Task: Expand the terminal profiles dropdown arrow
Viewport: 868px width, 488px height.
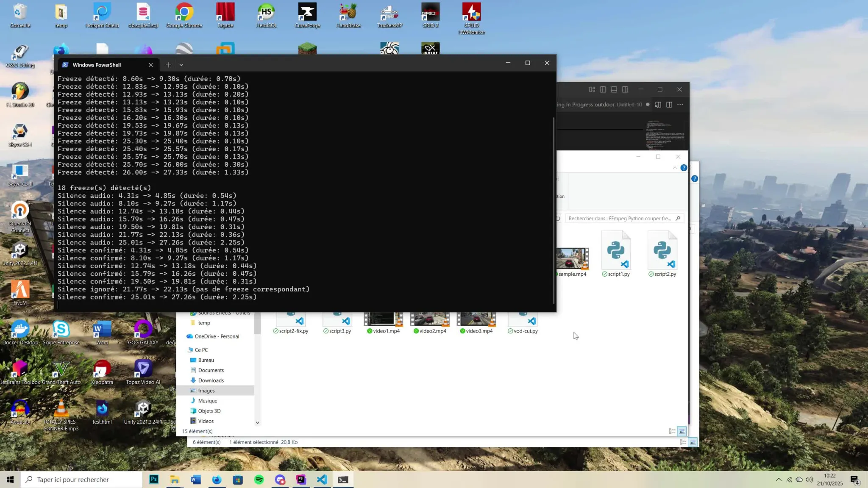Action: click(181, 65)
